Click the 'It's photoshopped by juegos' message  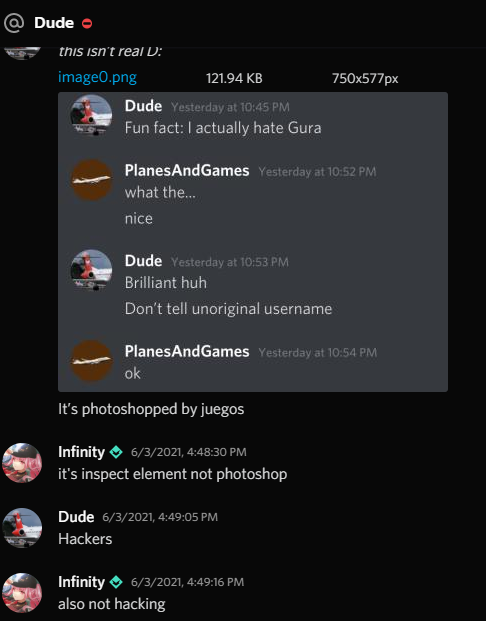pyautogui.click(x=151, y=409)
